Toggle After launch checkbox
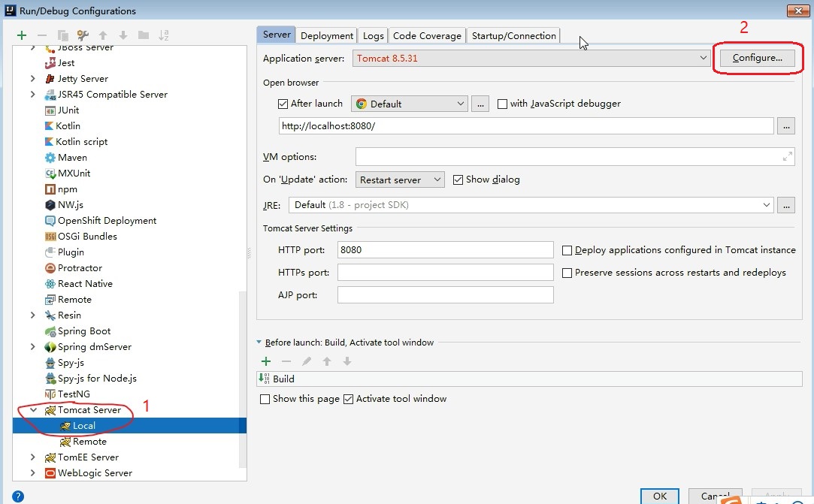Screen dimensions: 814x504 (x=283, y=104)
